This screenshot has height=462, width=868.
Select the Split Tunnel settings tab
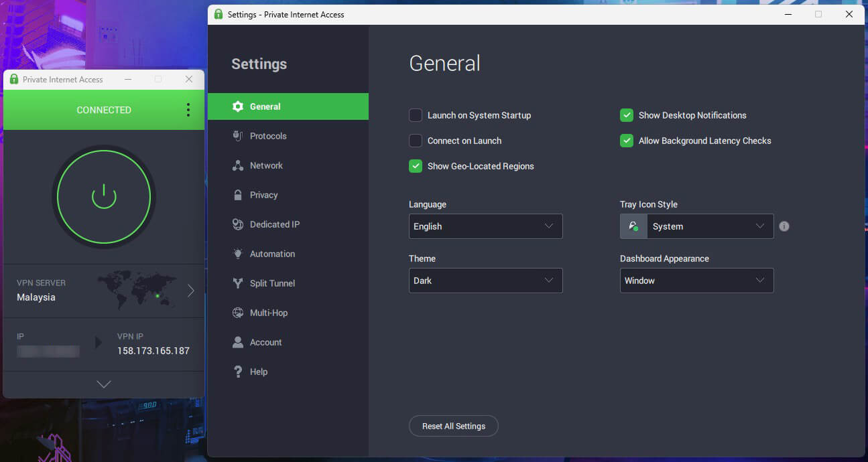[288, 283]
